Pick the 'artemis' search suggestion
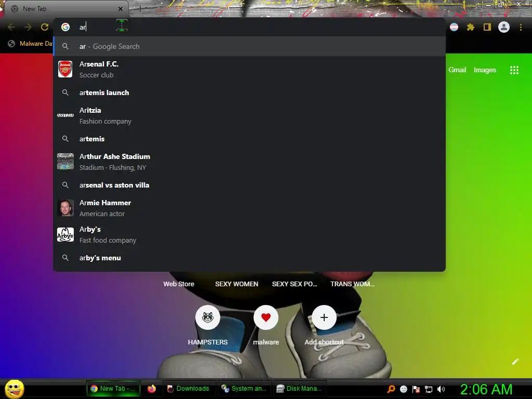Screen dimensions: 532x399 (x=249, y=139)
